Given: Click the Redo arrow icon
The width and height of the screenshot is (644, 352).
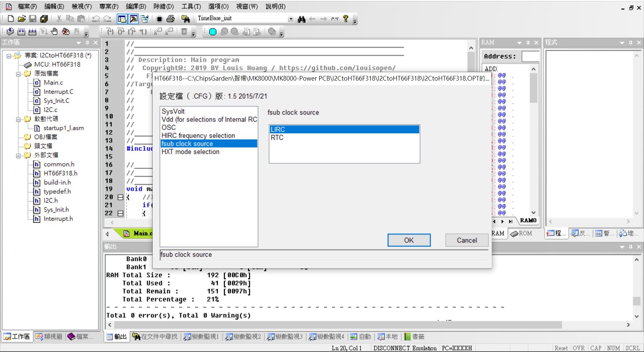Looking at the screenshot, I should tap(107, 19).
